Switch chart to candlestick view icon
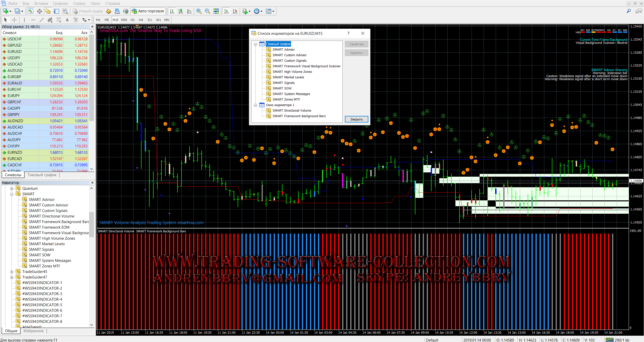This screenshot has width=644, height=342. (x=181, y=11)
